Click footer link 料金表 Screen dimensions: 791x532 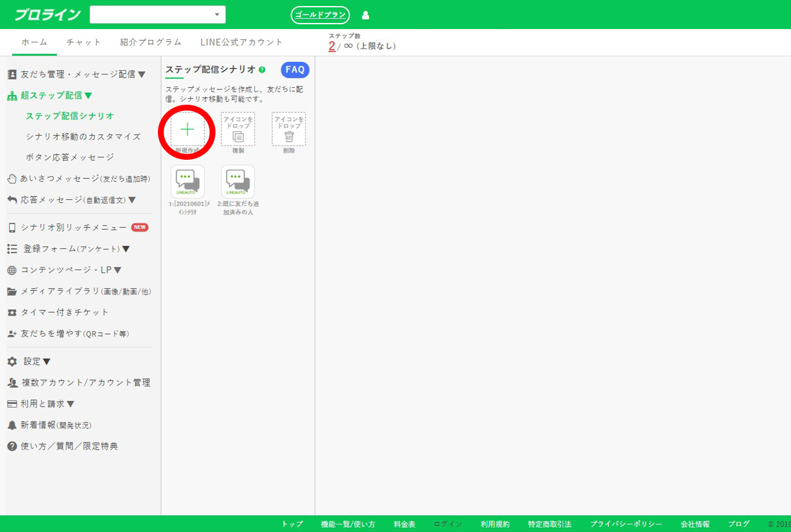pyautogui.click(x=404, y=524)
